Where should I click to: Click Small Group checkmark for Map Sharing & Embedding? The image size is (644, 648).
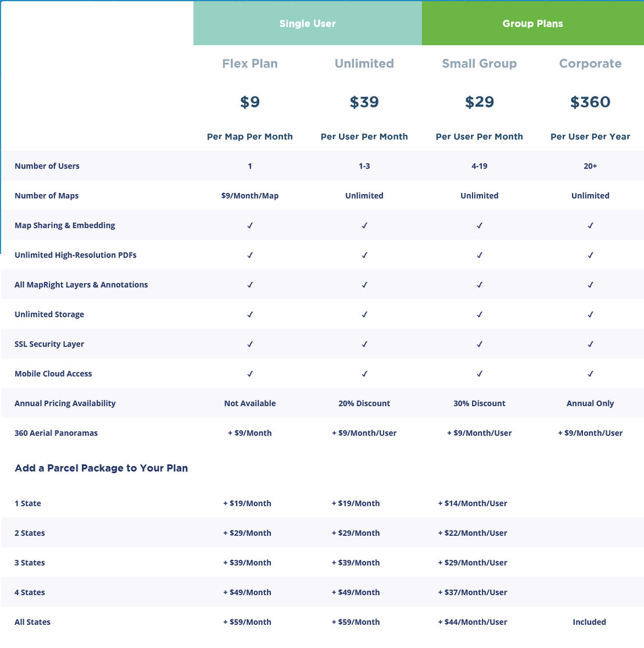480,225
